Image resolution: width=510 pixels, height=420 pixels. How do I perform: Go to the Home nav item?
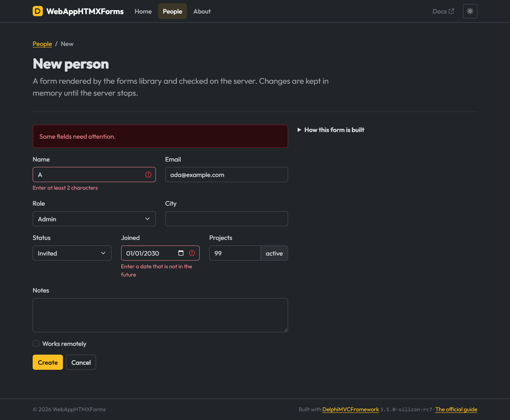point(143,11)
